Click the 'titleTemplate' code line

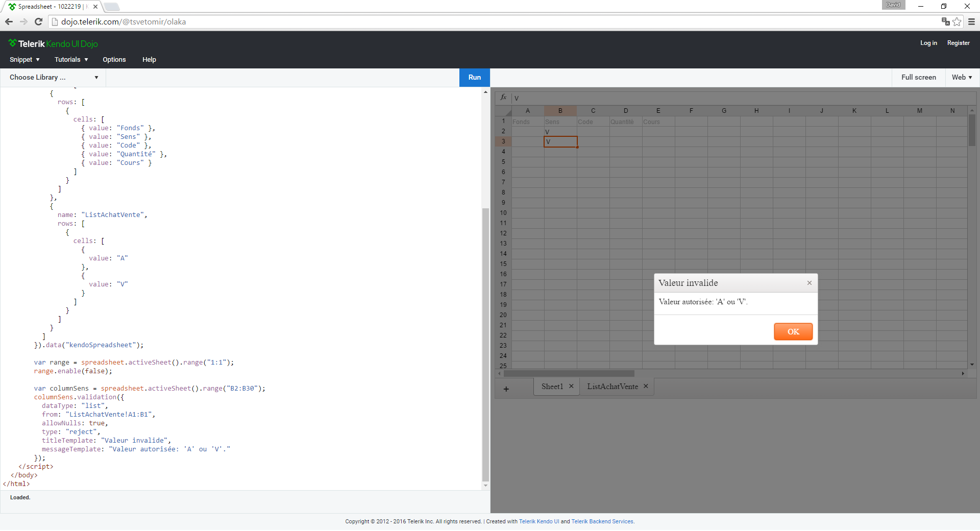point(106,441)
